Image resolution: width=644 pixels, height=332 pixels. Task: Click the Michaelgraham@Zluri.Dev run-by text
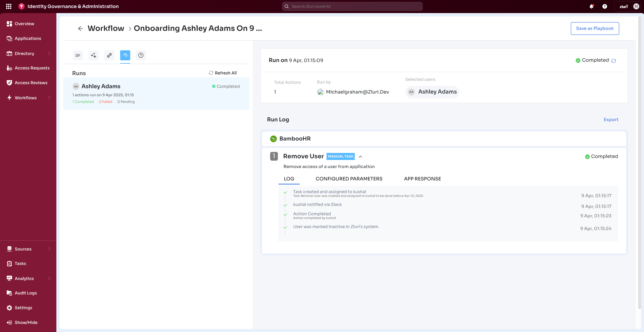(x=357, y=92)
